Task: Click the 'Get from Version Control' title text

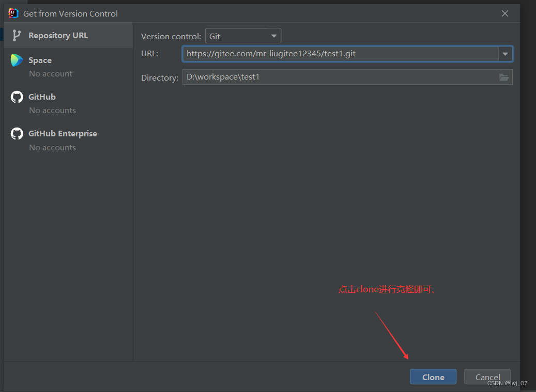Action: (70, 13)
